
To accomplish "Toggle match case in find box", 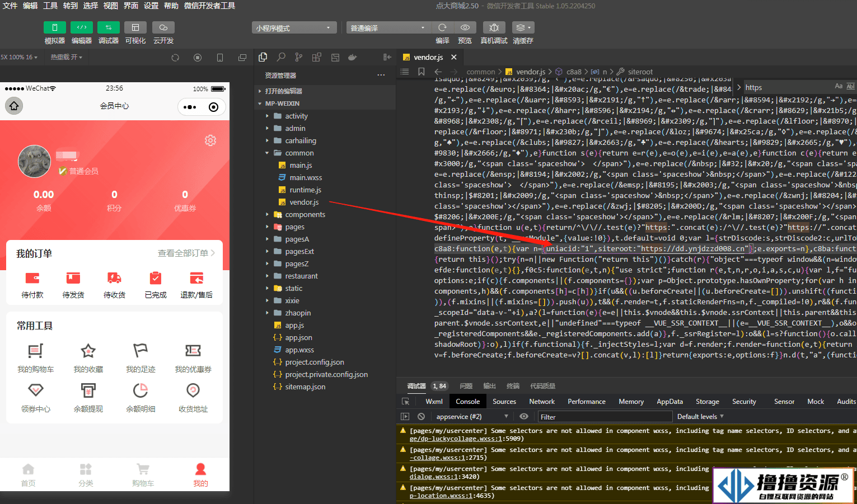I will click(x=839, y=87).
